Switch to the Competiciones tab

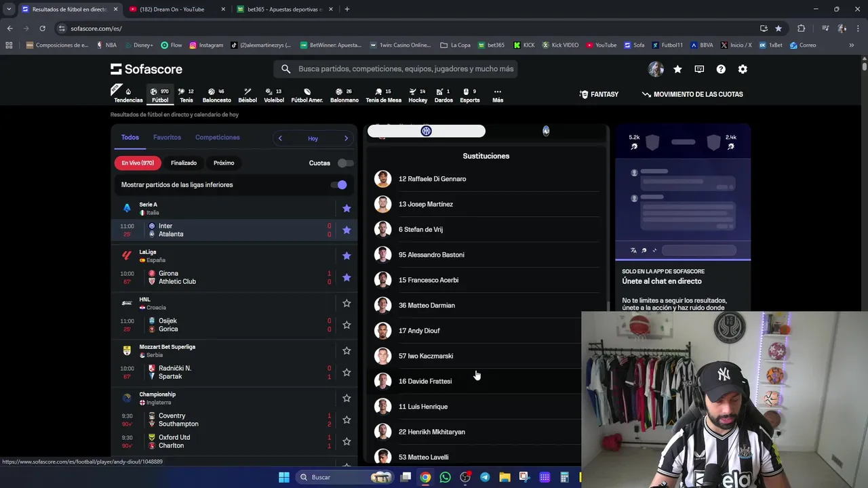coord(217,138)
